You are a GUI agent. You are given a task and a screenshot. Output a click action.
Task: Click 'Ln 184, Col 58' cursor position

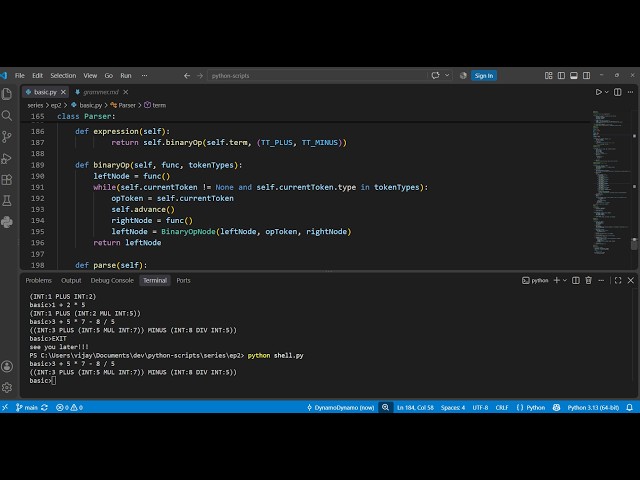[x=415, y=407]
